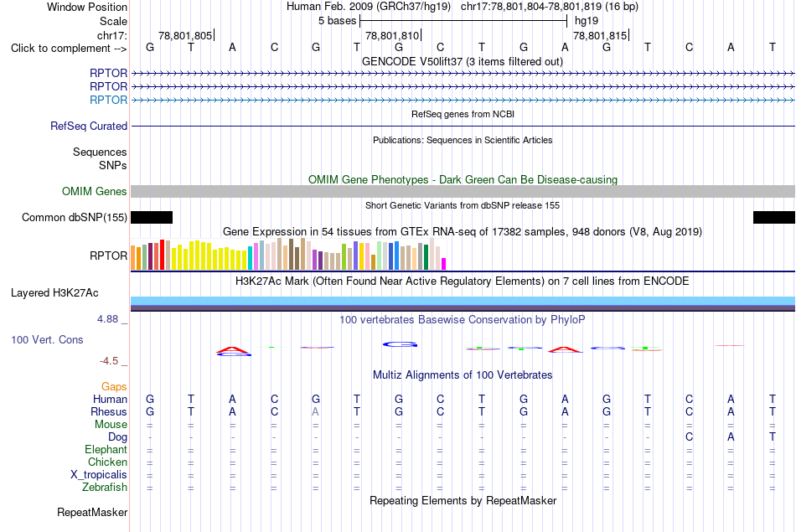Image resolution: width=796 pixels, height=532 pixels.
Task: Select the light-blue RPTOR transcript label
Action: pyautogui.click(x=108, y=100)
